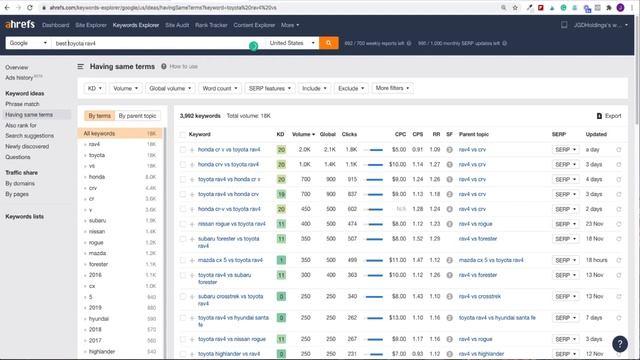Check toyota rav4 vs honda cr v checkbox
640x360 pixels.
tap(183, 180)
